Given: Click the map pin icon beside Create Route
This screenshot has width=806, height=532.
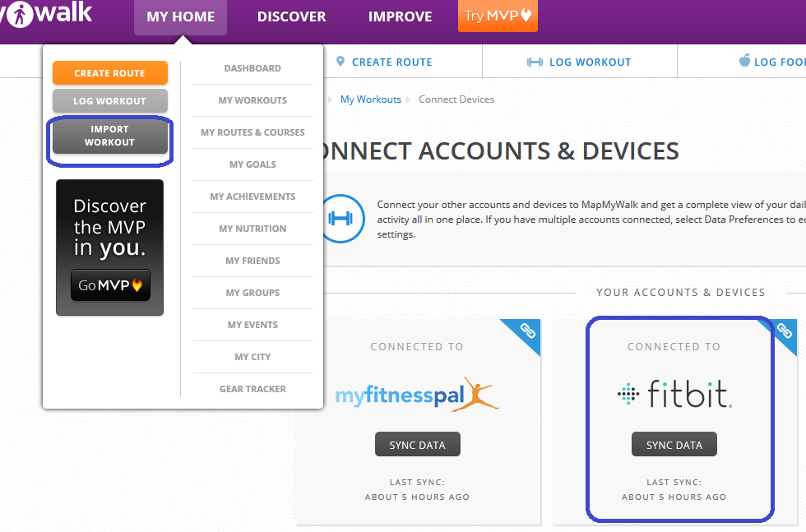Looking at the screenshot, I should click(x=341, y=62).
